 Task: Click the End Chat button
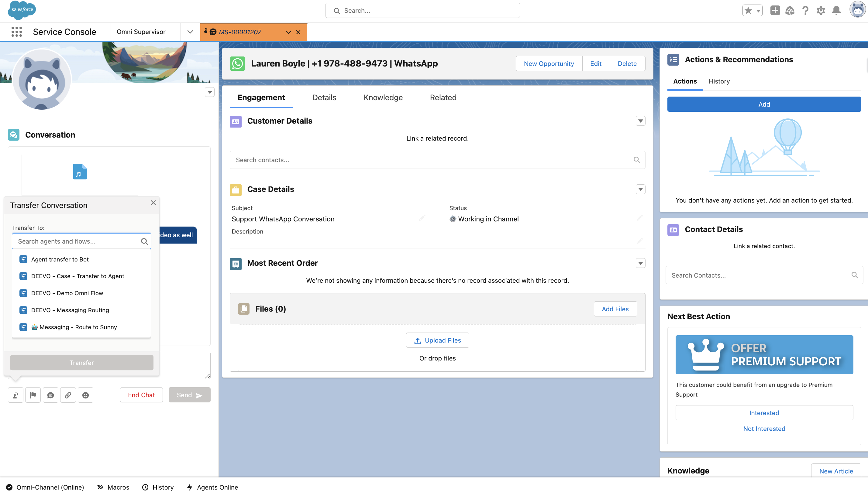(x=141, y=395)
